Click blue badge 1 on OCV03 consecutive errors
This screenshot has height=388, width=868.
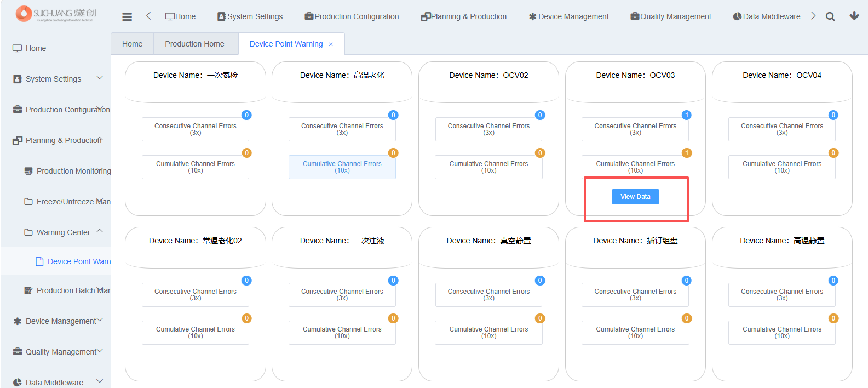[687, 115]
